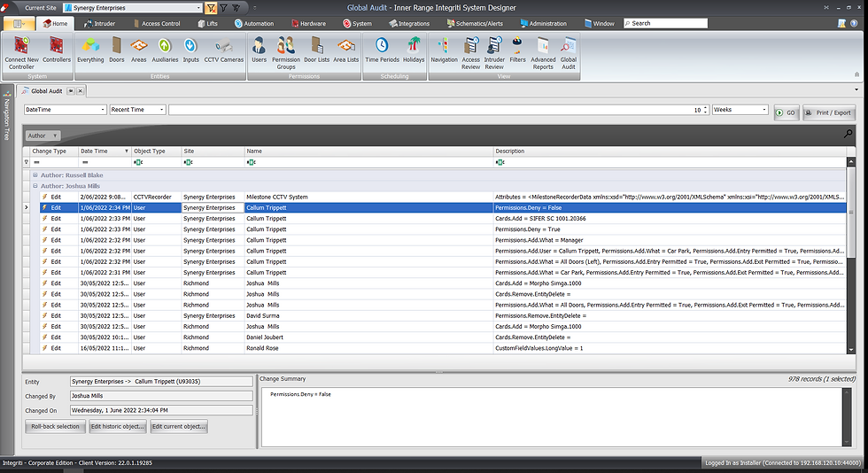This screenshot has height=473, width=868.
Task: Show Everything entities
Action: point(90,50)
